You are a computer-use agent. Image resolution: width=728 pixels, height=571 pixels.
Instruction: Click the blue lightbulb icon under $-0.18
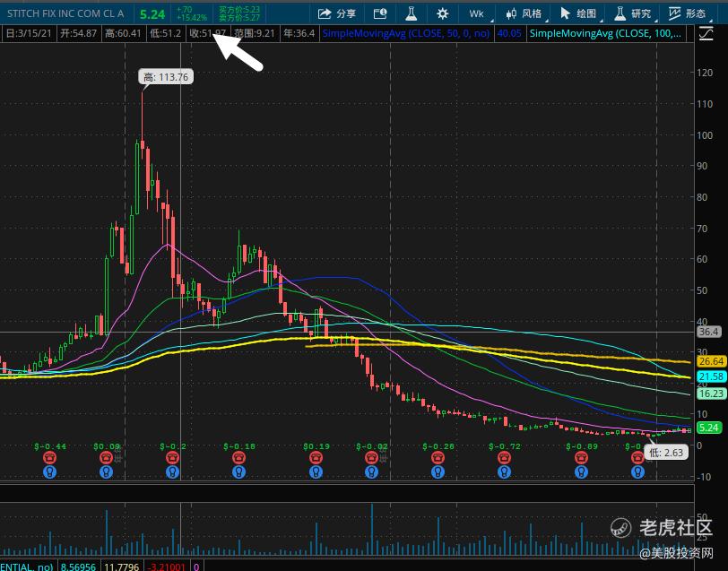click(239, 472)
